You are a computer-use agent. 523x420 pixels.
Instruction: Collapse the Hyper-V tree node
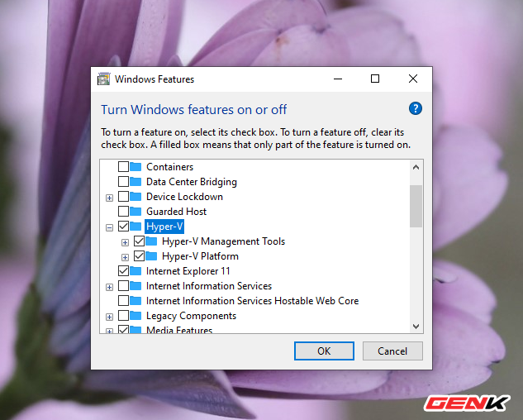(109, 227)
